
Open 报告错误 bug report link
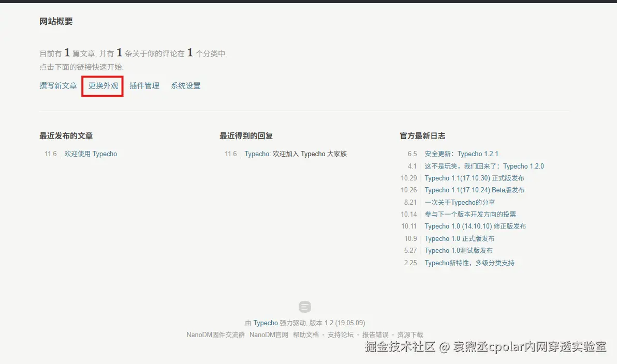coord(375,335)
